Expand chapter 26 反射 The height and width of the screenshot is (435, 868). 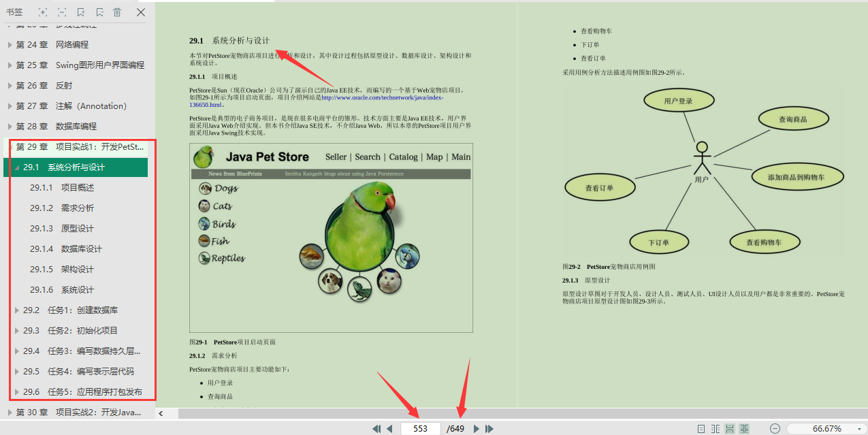(10, 86)
